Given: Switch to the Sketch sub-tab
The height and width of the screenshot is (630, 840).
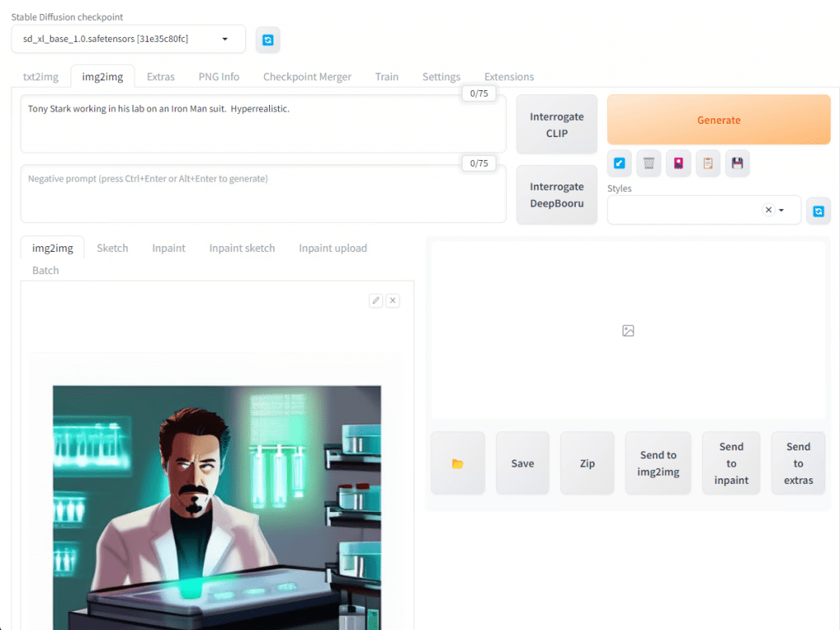Looking at the screenshot, I should point(112,248).
